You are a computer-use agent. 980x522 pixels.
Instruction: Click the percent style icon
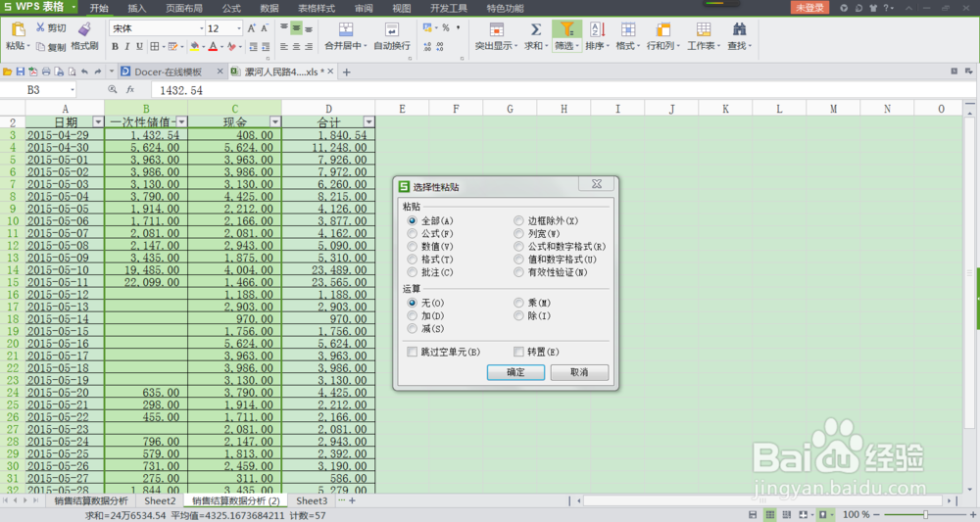click(x=446, y=28)
